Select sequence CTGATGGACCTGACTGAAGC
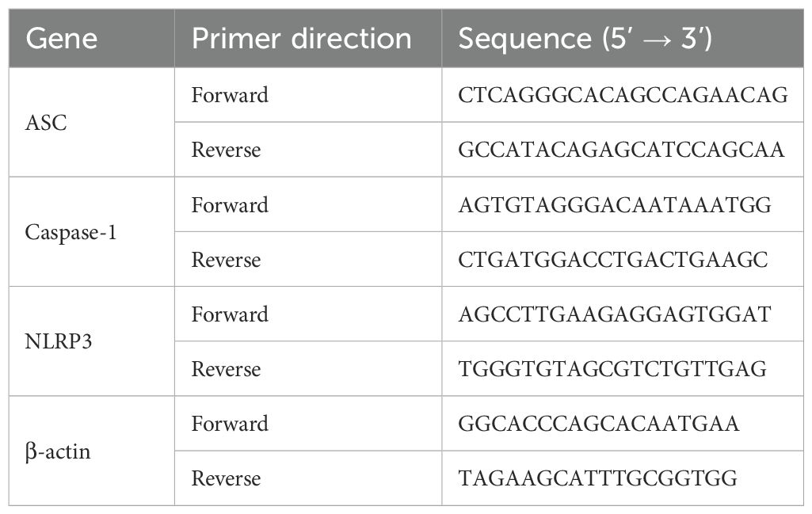The height and width of the screenshot is (514, 812). pyautogui.click(x=612, y=260)
